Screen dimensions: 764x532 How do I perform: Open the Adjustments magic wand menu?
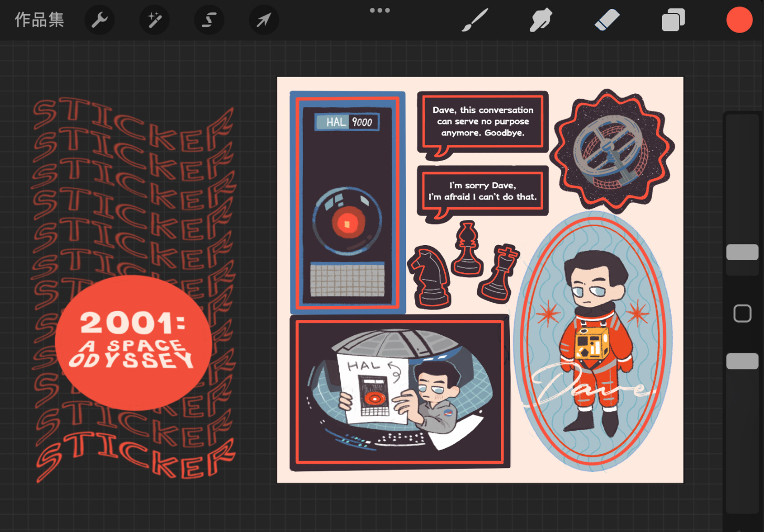[x=154, y=20]
